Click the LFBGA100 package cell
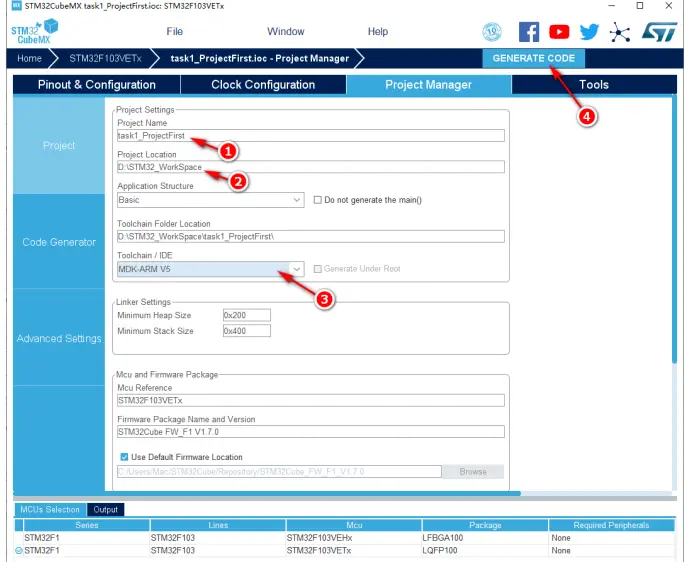The width and height of the screenshot is (686, 562). coord(485,538)
